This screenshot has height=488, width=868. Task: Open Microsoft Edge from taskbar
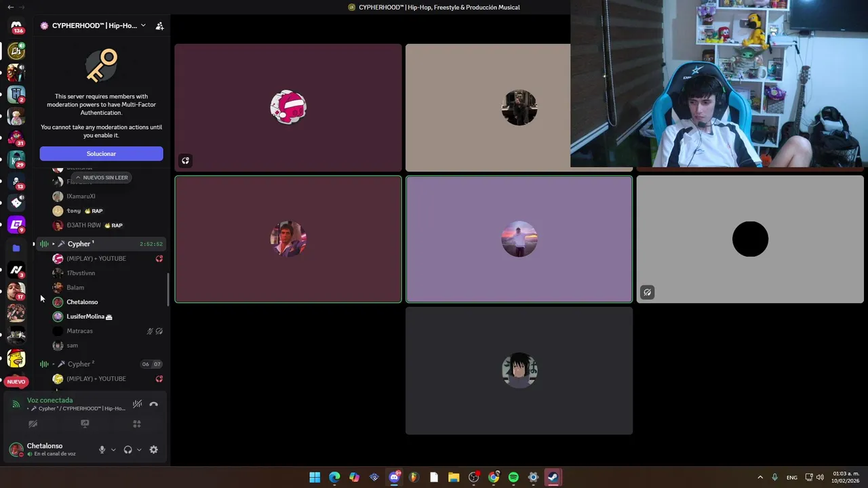(x=334, y=477)
